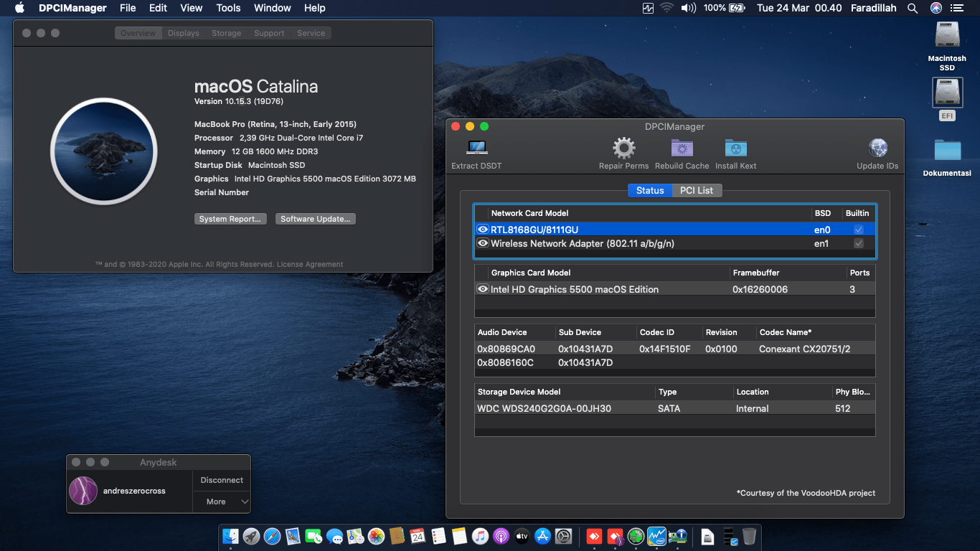This screenshot has width=980, height=551.
Task: Click the andreszerocross avatar in Anydesk
Action: (83, 491)
